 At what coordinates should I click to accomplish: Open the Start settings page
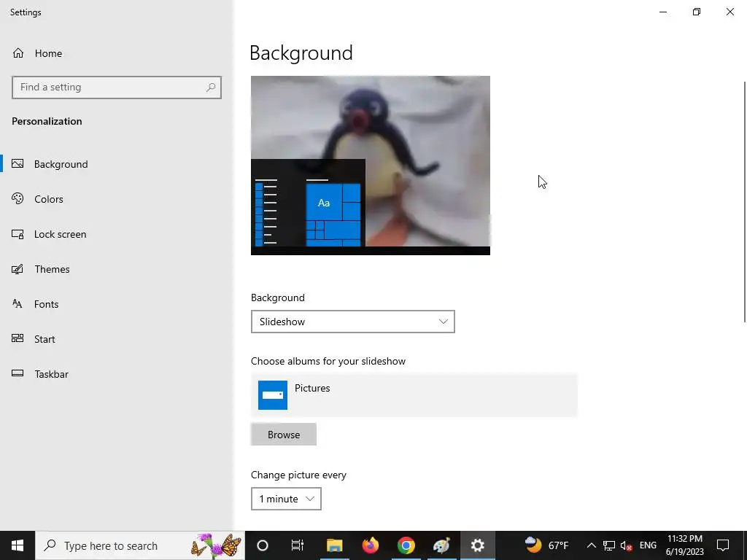click(117, 339)
